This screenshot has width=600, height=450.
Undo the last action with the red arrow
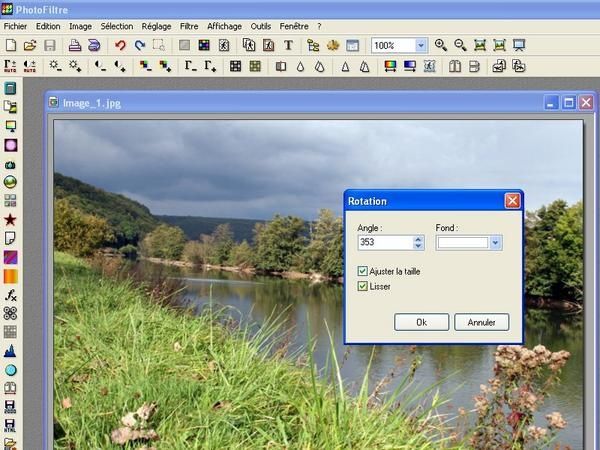(x=120, y=45)
